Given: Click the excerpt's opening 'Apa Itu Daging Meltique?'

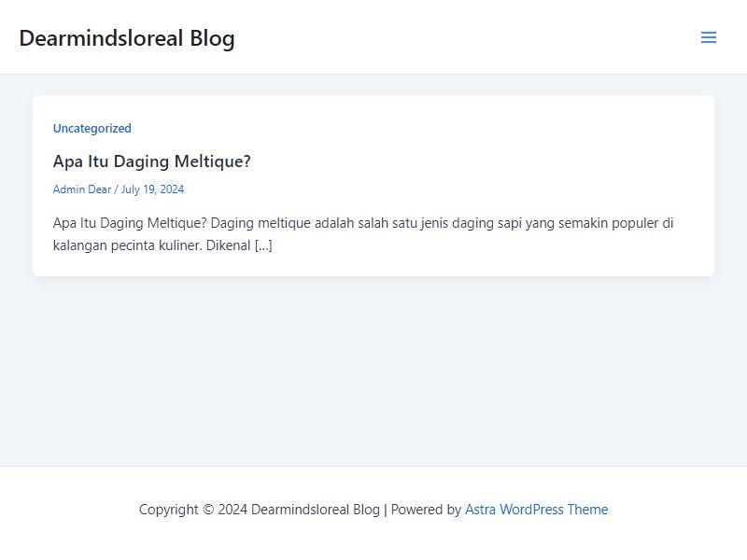Looking at the screenshot, I should pyautogui.click(x=130, y=223).
